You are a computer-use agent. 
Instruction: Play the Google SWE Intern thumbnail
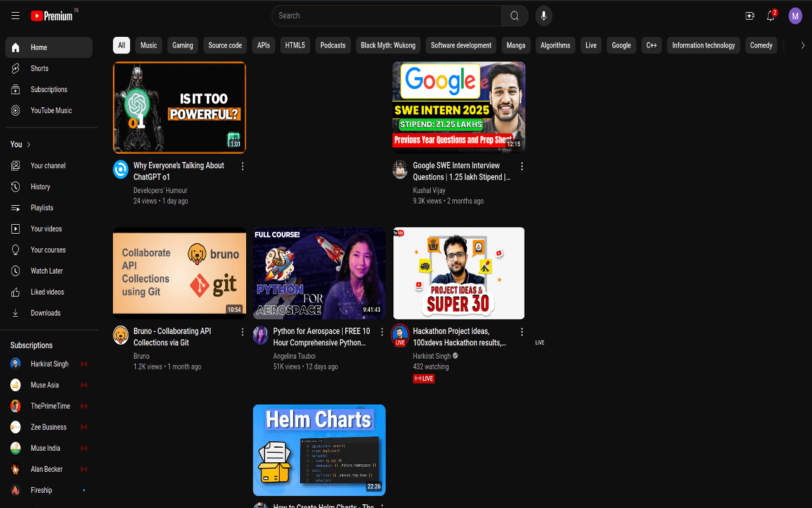point(459,107)
